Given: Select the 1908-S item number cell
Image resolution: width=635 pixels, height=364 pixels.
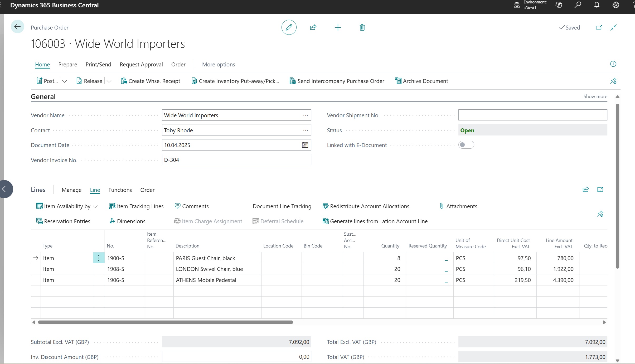Looking at the screenshot, I should point(125,269).
